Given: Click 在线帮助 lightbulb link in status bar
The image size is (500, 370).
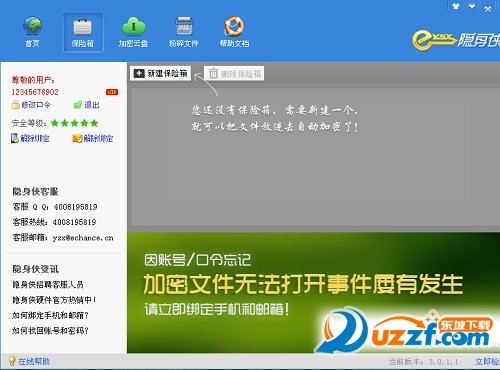Looking at the screenshot, I should 29,361.
